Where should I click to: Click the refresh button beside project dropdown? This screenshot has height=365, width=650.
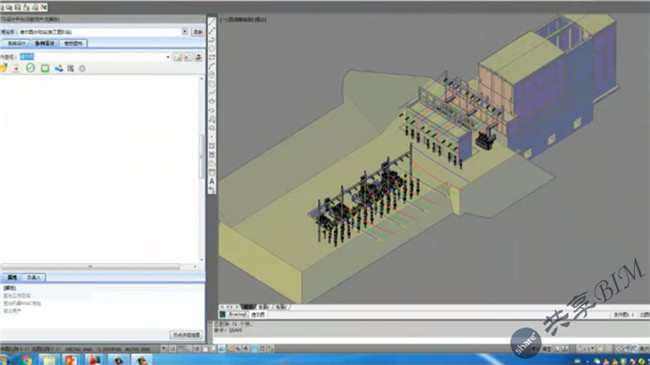[198, 32]
